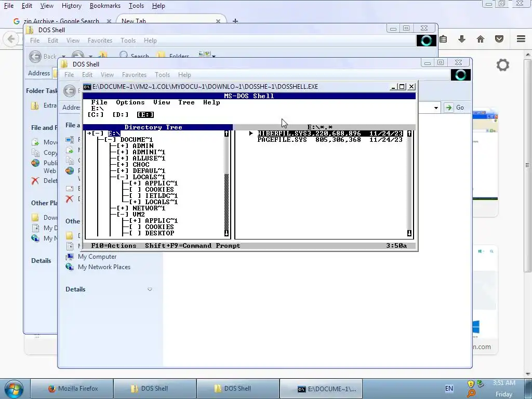Image resolution: width=532 pixels, height=399 pixels.
Task: Select HIBERFIL.SYS in the file list
Action: click(330, 134)
